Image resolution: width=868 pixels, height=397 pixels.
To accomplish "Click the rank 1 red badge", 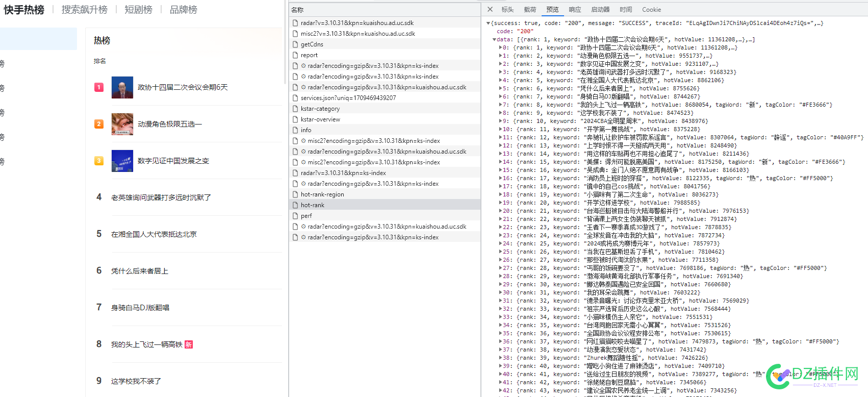I will point(99,87).
